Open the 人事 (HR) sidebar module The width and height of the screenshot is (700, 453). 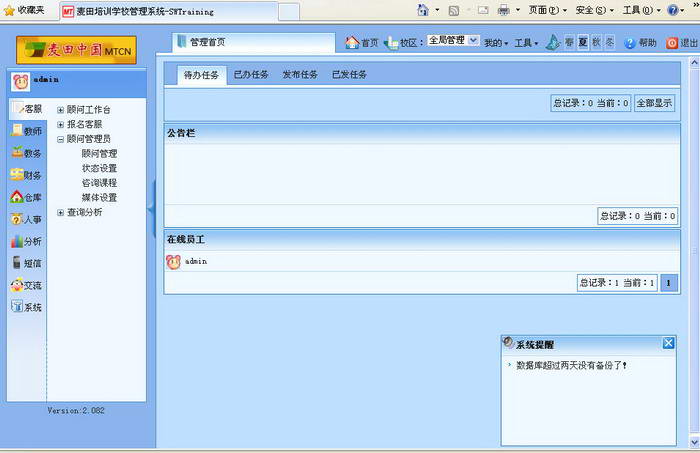pos(26,219)
